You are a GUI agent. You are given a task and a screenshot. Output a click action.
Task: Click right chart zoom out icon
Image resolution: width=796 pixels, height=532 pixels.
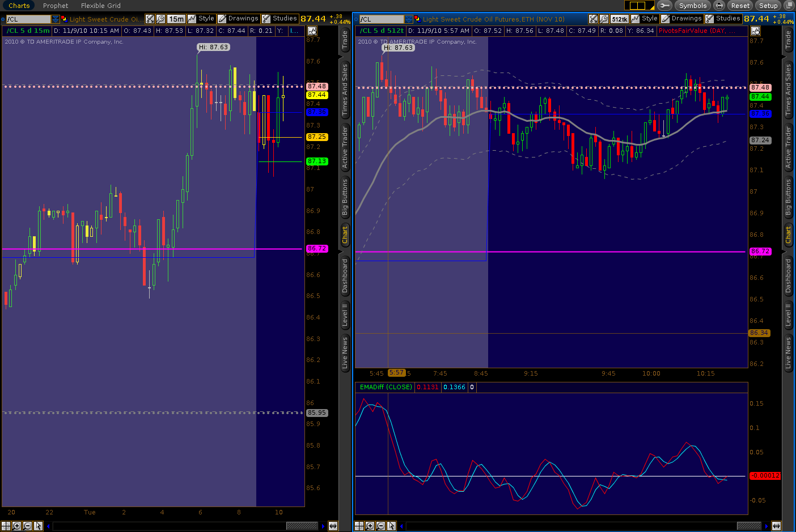click(380, 526)
